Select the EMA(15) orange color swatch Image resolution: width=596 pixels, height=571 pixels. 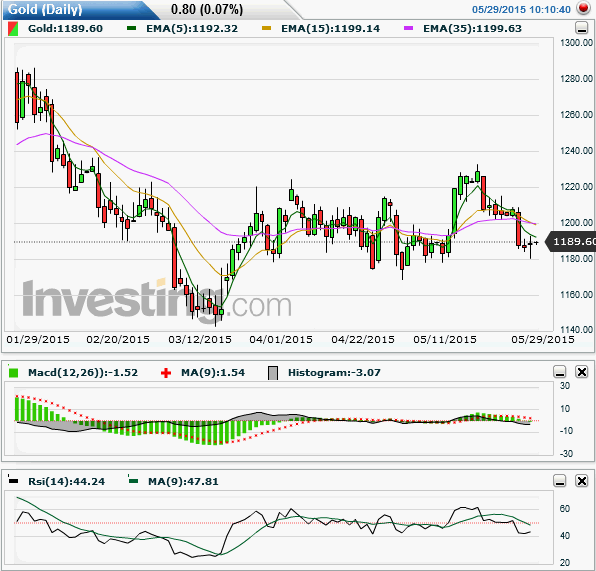tap(266, 29)
